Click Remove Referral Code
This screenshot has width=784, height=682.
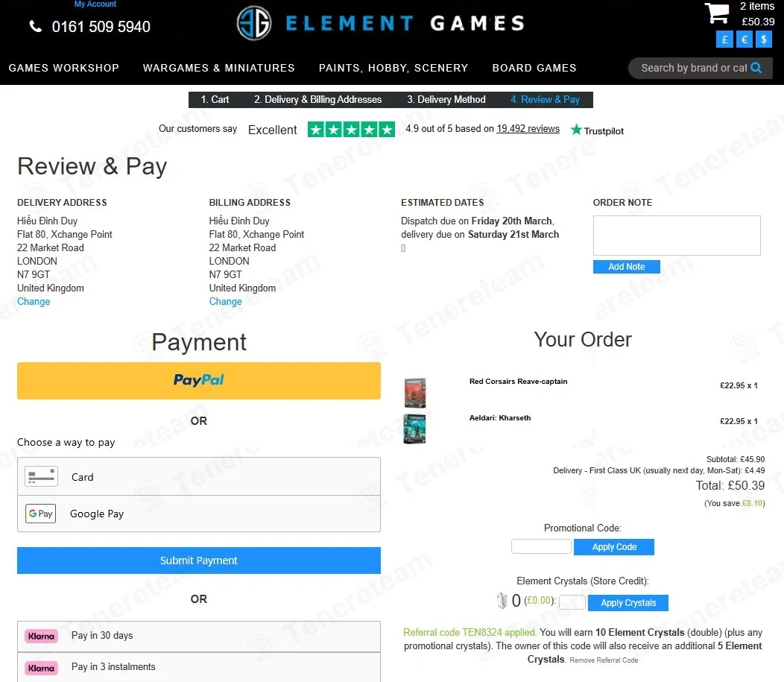pyautogui.click(x=604, y=660)
